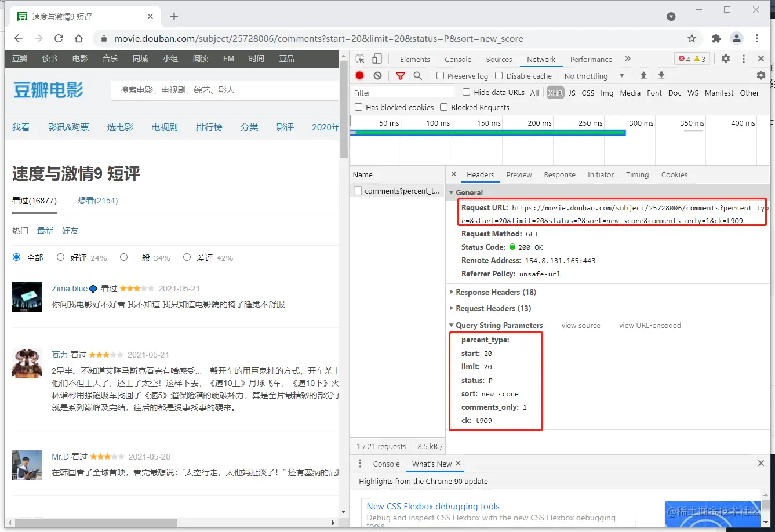This screenshot has height=532, width=775.
Task: Filter requests by XHR type
Action: 555,93
